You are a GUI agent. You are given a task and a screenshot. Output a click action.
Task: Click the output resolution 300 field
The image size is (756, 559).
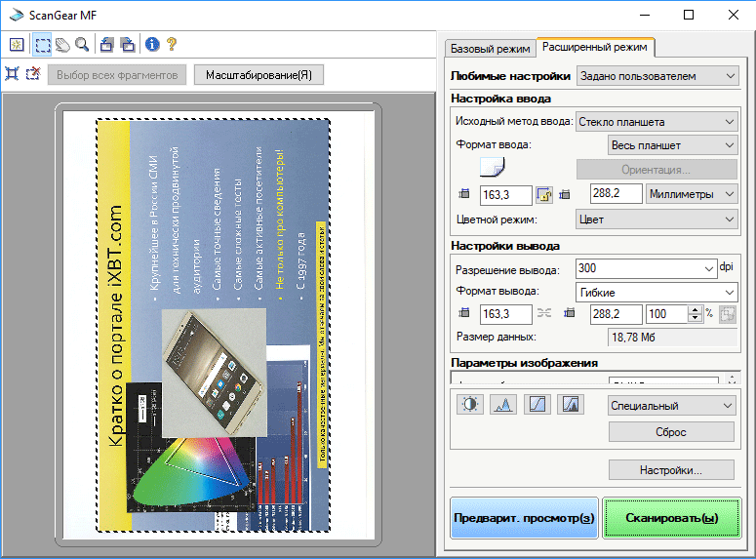(639, 268)
